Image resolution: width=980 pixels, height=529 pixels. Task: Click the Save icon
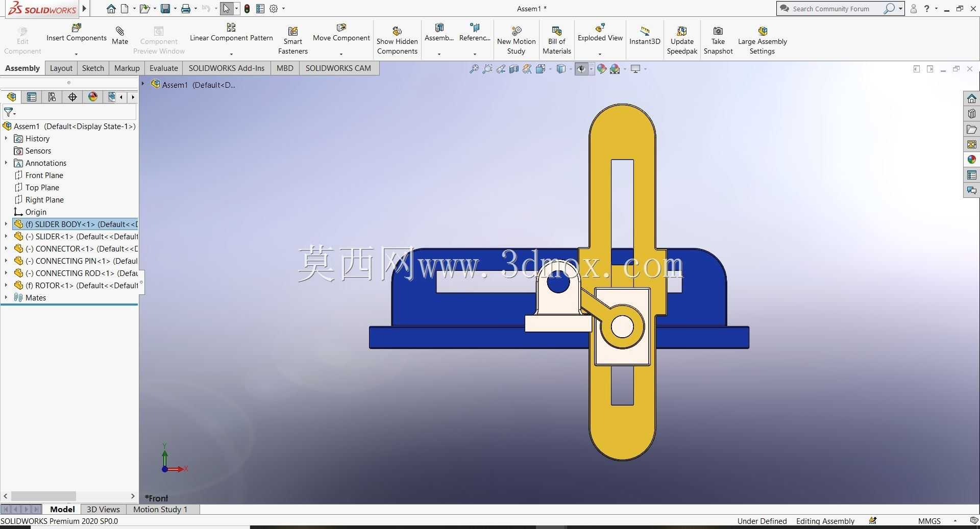(x=165, y=9)
